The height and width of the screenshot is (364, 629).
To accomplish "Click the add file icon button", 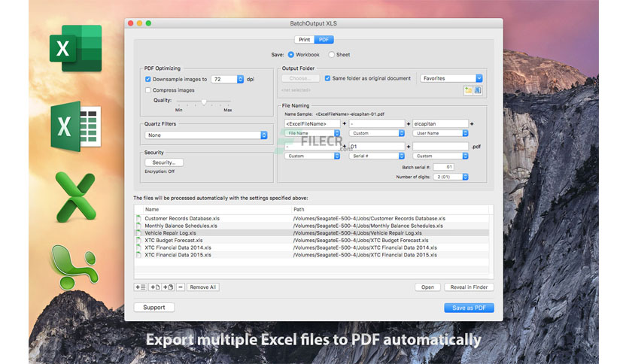I will tap(155, 287).
